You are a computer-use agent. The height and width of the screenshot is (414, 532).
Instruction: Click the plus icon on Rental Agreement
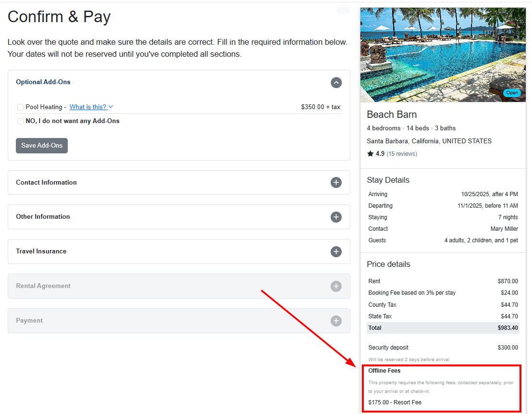(336, 286)
